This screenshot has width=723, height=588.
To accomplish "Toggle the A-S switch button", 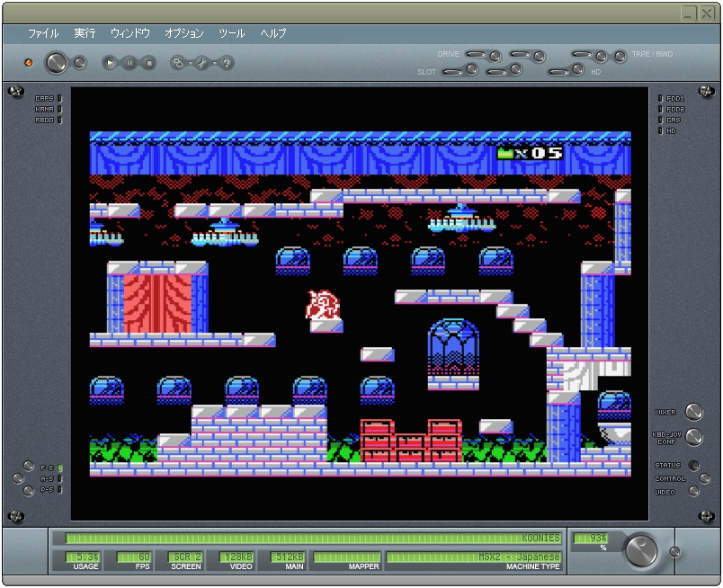I will click(18, 478).
